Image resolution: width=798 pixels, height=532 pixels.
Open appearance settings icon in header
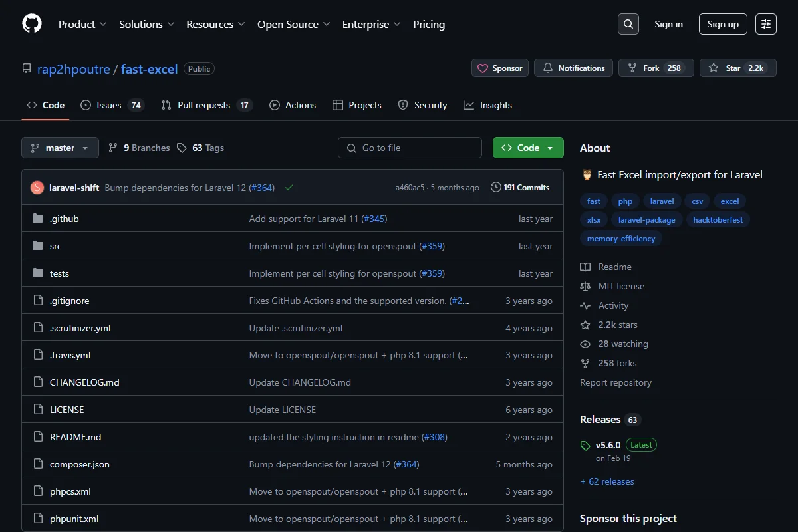pyautogui.click(x=766, y=24)
